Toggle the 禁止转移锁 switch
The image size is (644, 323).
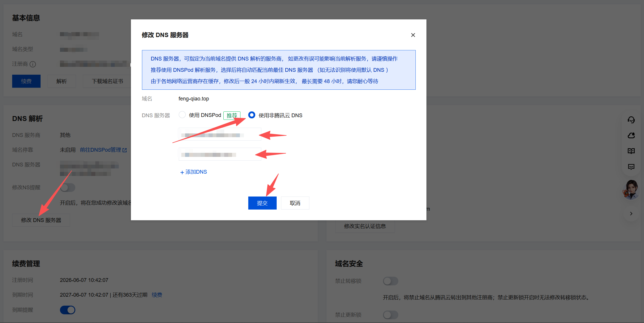click(391, 281)
